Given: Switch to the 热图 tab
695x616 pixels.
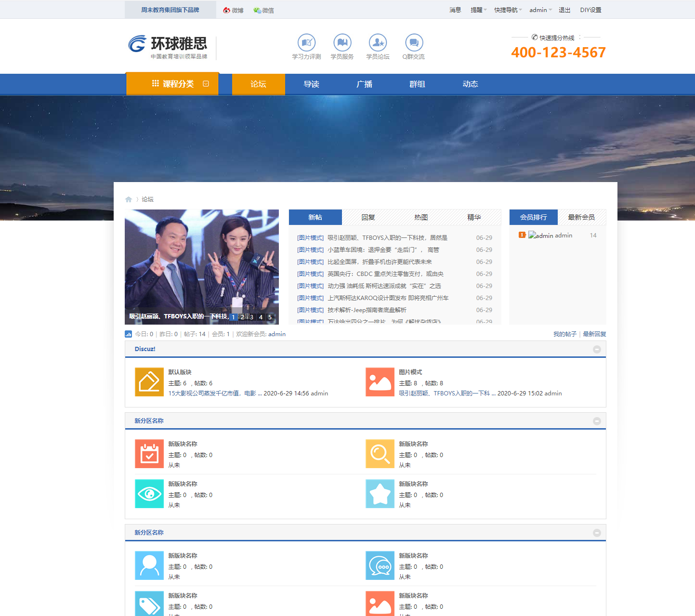Looking at the screenshot, I should [421, 217].
